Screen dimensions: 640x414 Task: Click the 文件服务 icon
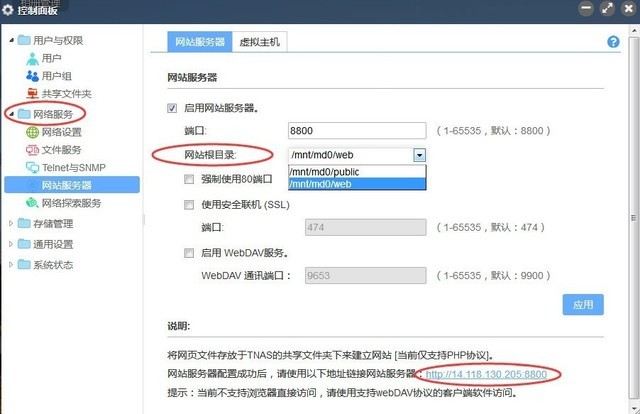pyautogui.click(x=32, y=150)
